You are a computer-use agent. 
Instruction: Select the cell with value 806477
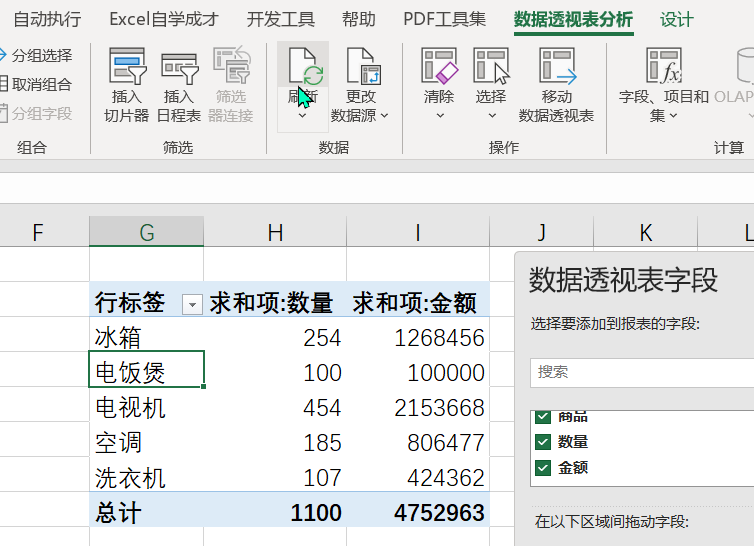click(x=418, y=440)
